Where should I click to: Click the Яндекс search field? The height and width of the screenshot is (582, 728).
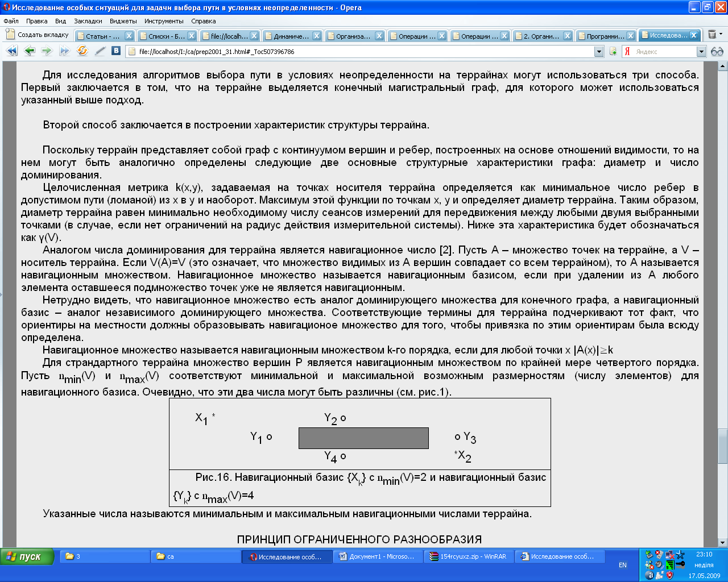[x=664, y=52]
